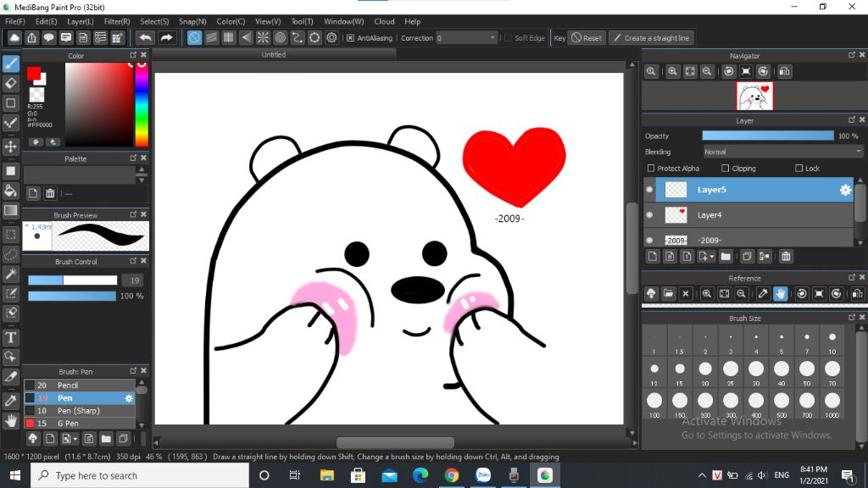Toggle the AntiAliasing checkbox
The height and width of the screenshot is (488, 868).
tap(351, 38)
